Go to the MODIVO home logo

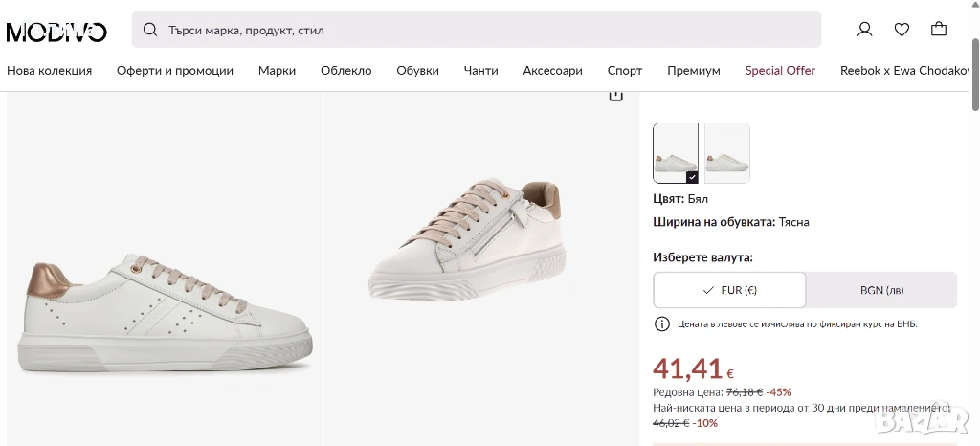coord(56,32)
